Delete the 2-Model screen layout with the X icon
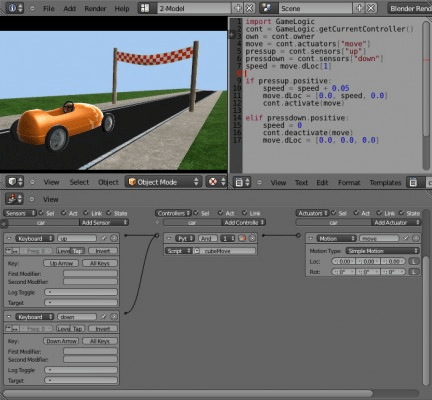Screen dimensions: 432x400 249,8
